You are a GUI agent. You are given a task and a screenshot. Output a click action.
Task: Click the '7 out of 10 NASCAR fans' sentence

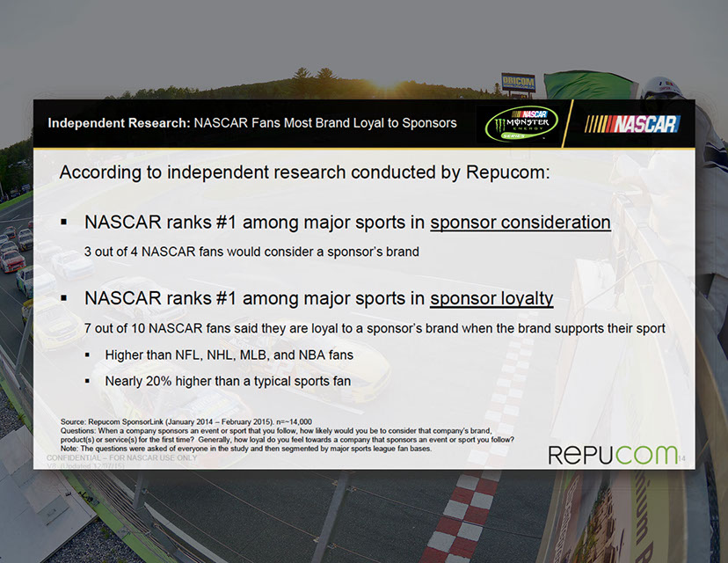coord(375,328)
